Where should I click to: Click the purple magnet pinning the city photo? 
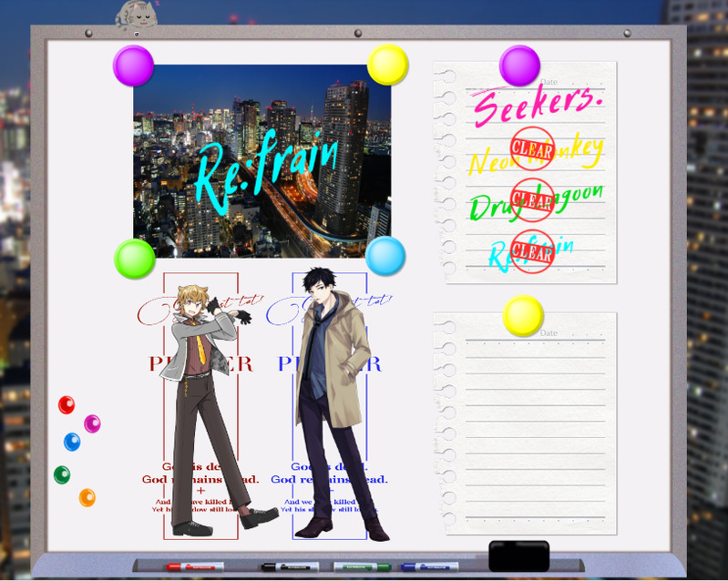pyautogui.click(x=133, y=66)
